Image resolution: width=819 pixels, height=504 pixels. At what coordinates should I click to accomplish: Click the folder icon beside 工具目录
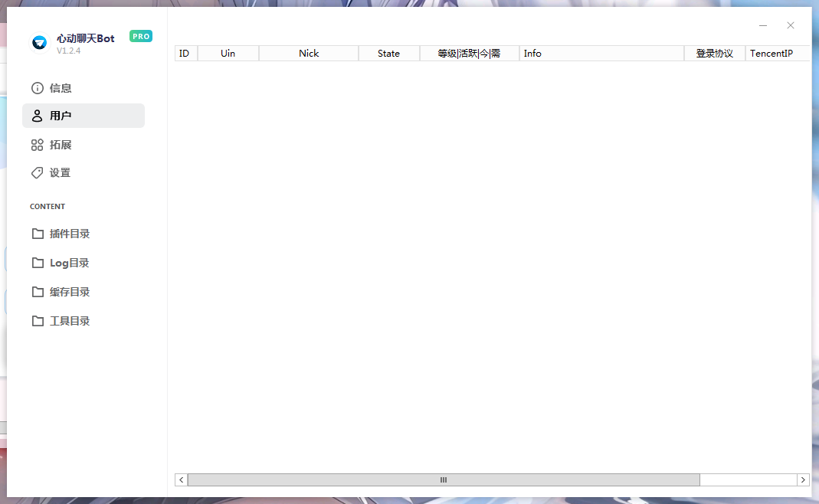38,321
